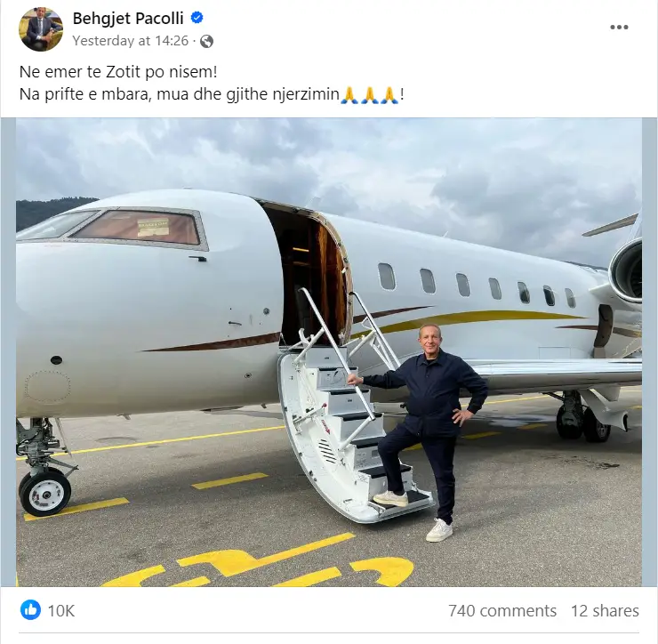The image size is (658, 644).
Task: Click the globe public audience icon
Action: pyautogui.click(x=206, y=41)
